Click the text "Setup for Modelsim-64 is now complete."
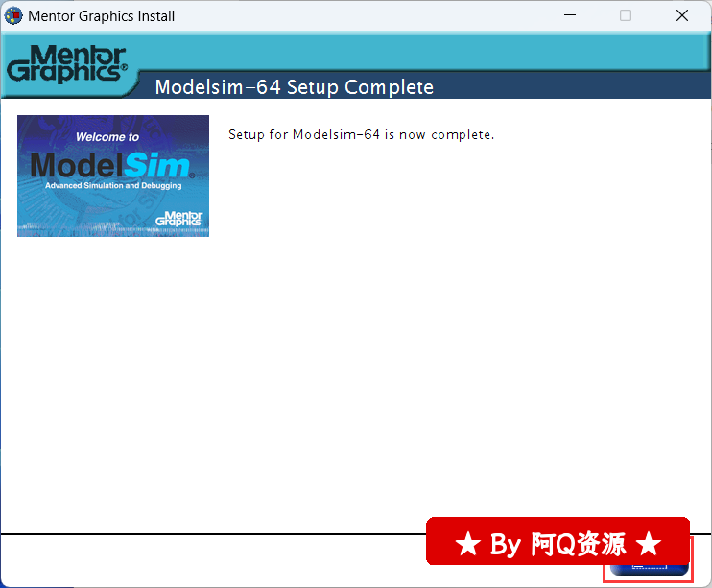The image size is (712, 588). click(x=361, y=135)
